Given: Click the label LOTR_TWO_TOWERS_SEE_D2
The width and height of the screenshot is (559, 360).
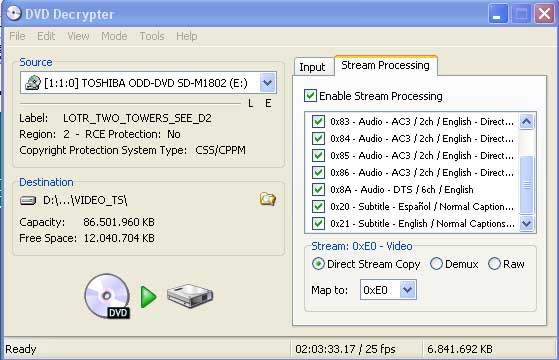Looking at the screenshot, I should 137,118.
